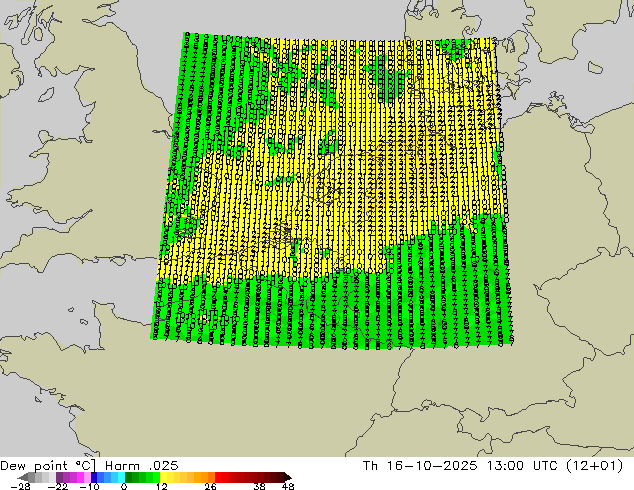Click the '26' legend value
Image resolution: width=634 pixels, height=490 pixels.
[210, 486]
